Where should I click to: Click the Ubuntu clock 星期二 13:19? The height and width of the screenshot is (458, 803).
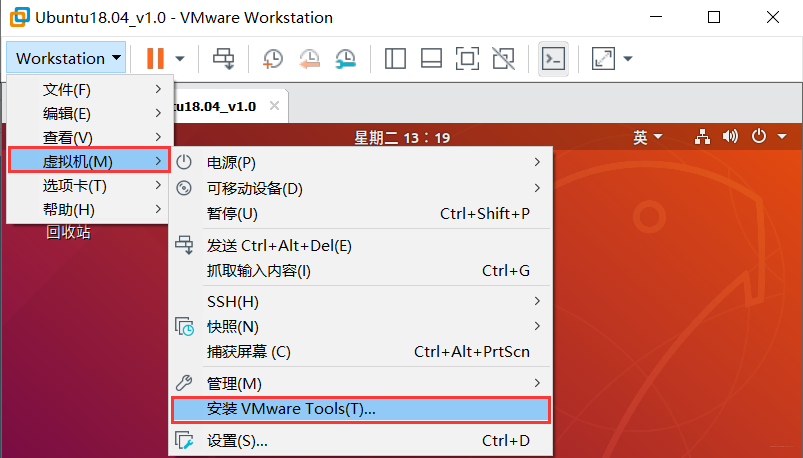[402, 137]
